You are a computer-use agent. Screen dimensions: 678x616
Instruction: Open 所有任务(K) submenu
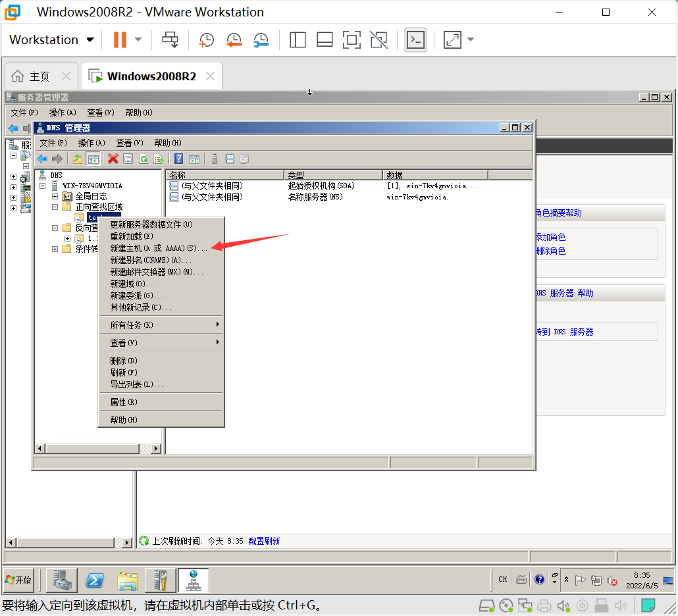pyautogui.click(x=161, y=324)
